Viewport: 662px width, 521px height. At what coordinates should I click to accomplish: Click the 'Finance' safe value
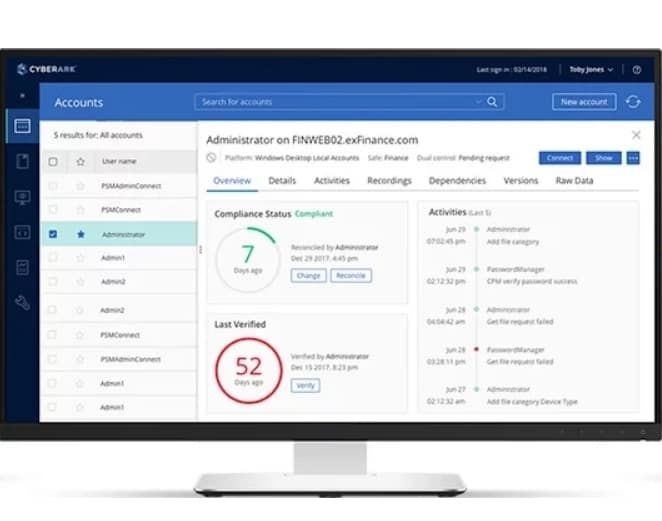(x=396, y=158)
